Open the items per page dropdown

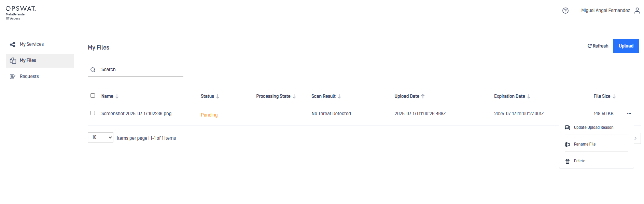tap(100, 137)
